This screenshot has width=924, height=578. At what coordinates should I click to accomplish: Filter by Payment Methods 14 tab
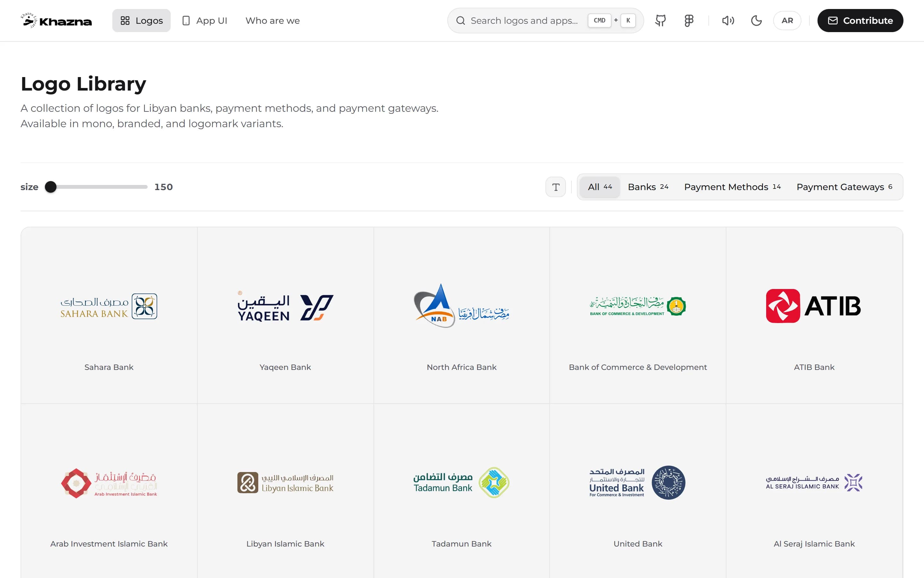point(732,187)
